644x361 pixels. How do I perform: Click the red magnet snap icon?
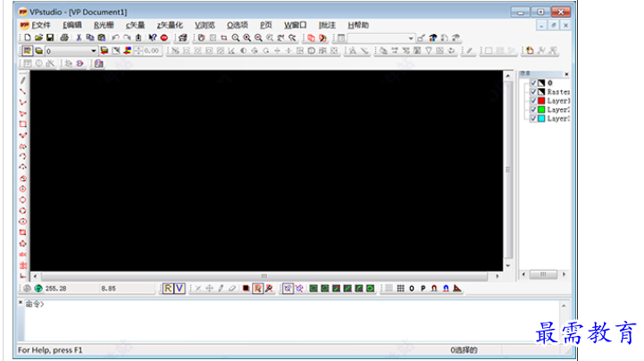click(434, 289)
